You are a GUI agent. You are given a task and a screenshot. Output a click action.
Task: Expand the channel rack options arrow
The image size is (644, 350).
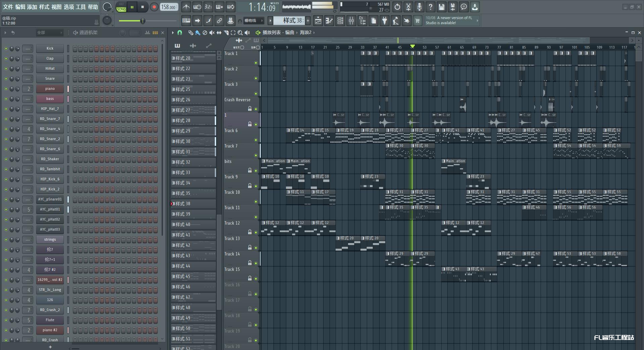click(5, 33)
